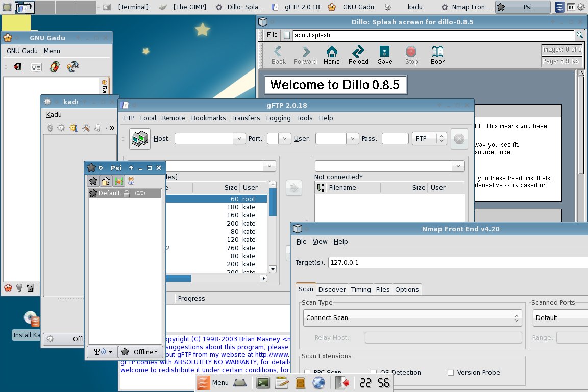Screen dimensions: 588x392
Task: Open Psi Offline status dropdown
Action: click(x=141, y=352)
